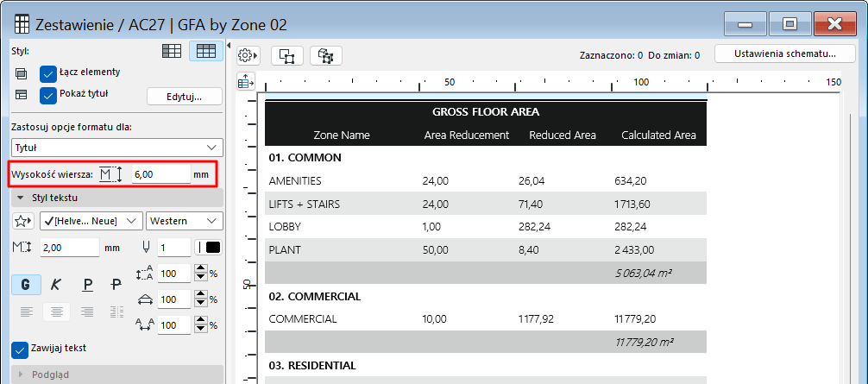The image size is (868, 384).
Task: Click the third toolbar icon next to the gear
Action: point(326,55)
